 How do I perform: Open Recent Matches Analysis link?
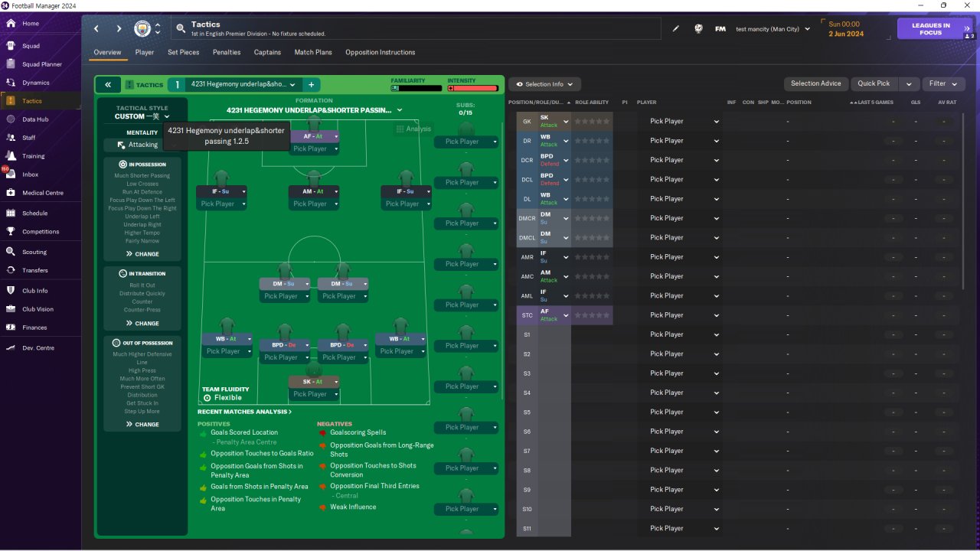pos(244,412)
